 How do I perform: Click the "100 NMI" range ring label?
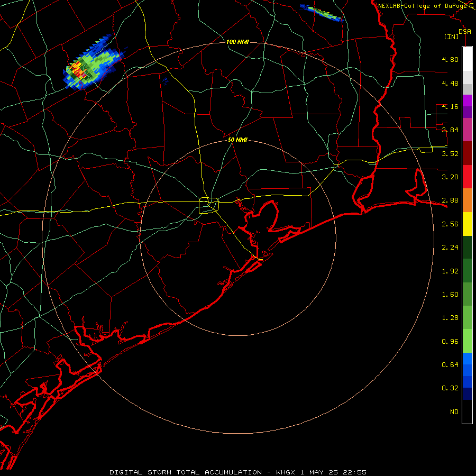pos(237,42)
